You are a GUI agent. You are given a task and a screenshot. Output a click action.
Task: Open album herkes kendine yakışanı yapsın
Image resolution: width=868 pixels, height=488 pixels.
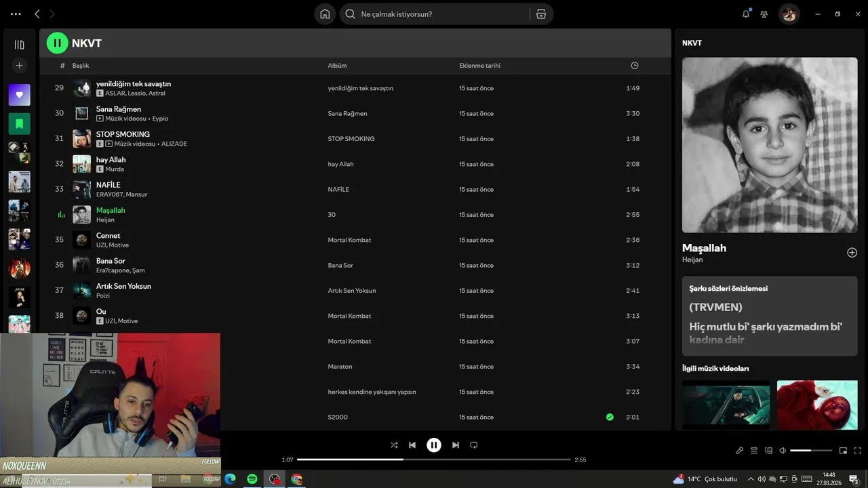pyautogui.click(x=372, y=392)
